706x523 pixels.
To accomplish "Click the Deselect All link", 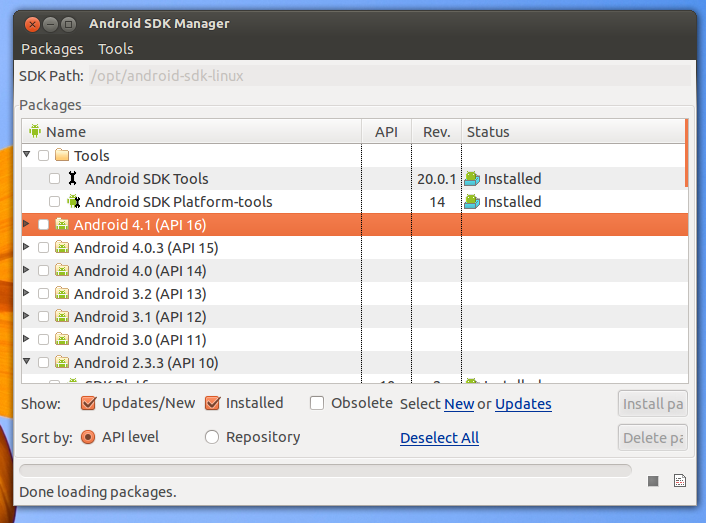I will 439,438.
